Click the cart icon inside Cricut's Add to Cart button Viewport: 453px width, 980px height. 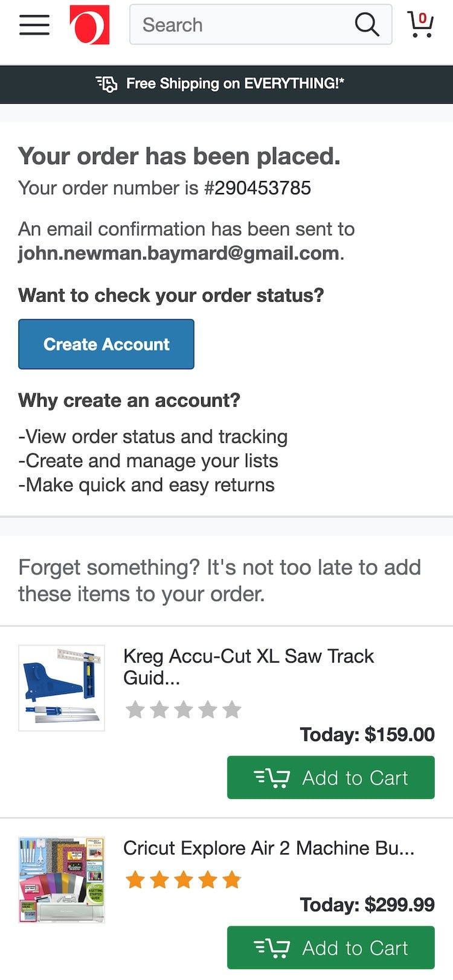[273, 947]
